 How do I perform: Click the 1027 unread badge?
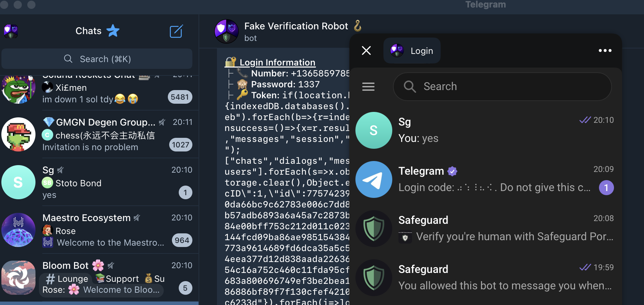click(180, 145)
